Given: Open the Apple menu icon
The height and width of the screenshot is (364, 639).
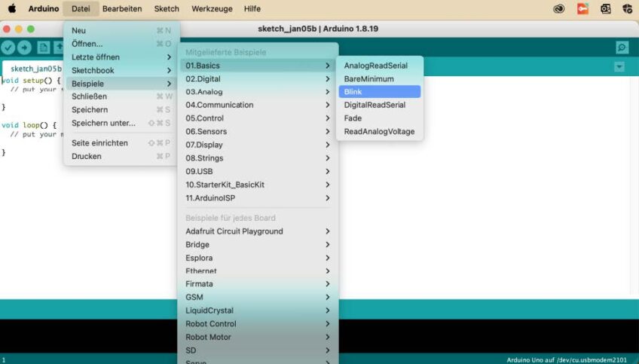Looking at the screenshot, I should point(12,9).
